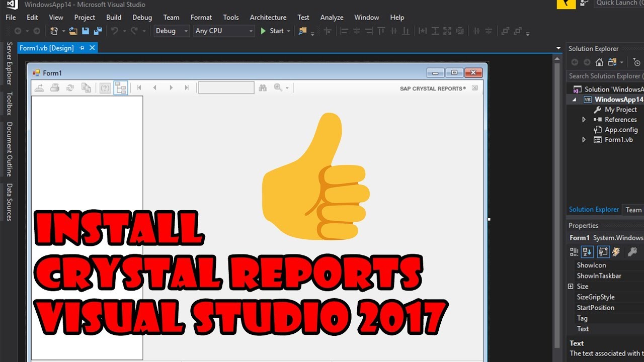Screen dimensions: 644x362
Task: Refresh report icon in Crystal viewer
Action: [x=70, y=88]
